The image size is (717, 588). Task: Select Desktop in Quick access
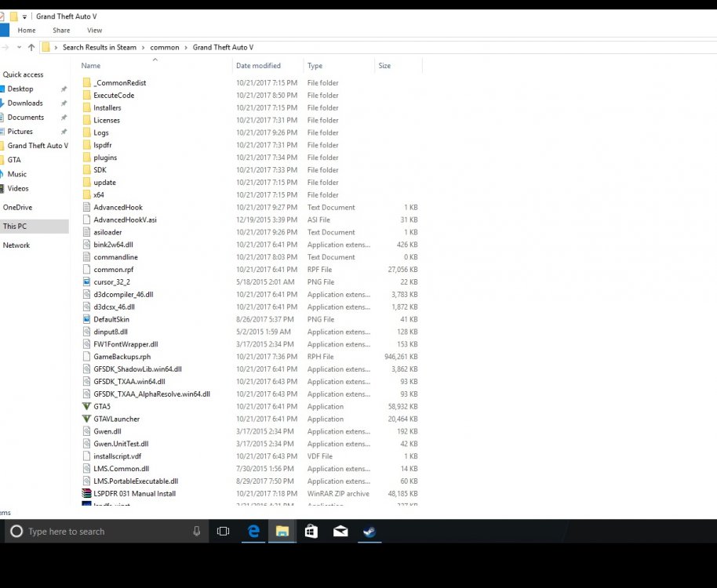(x=20, y=89)
